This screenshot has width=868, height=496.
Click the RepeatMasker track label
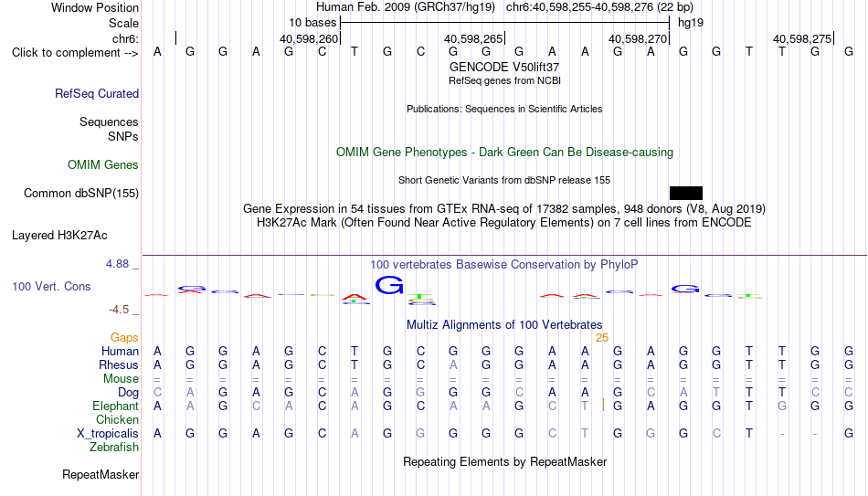pyautogui.click(x=101, y=474)
